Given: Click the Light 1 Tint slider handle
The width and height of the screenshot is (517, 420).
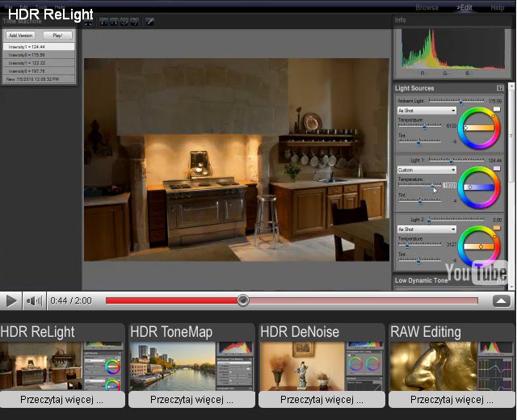Looking at the screenshot, I should tap(420, 202).
